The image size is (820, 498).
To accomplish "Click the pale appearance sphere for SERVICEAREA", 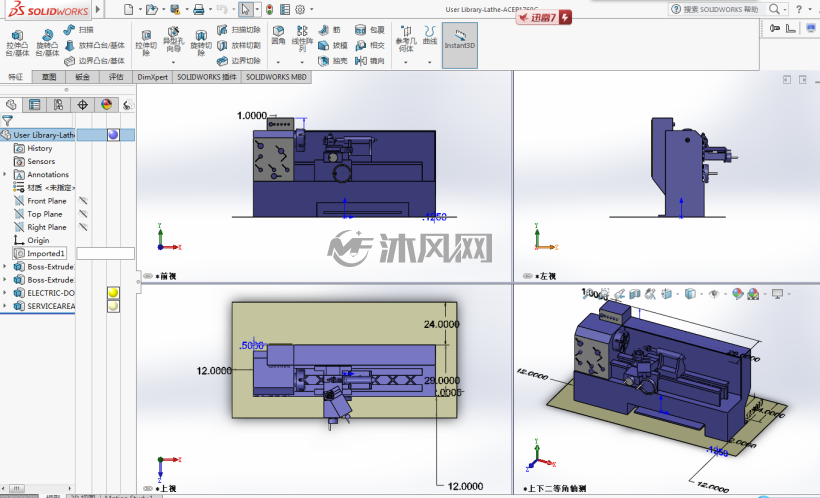I will (x=113, y=306).
